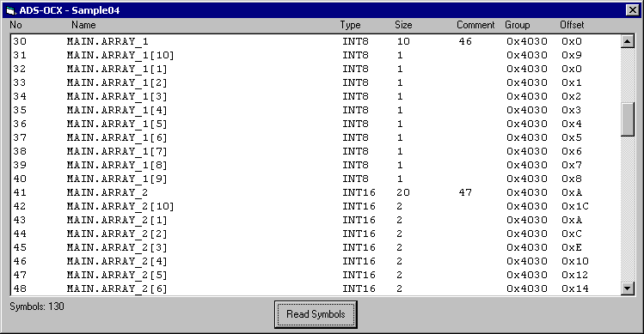Image resolution: width=644 pixels, height=334 pixels.
Task: Select the MAIN.ARRAY_1[6] entry
Action: tap(117, 137)
